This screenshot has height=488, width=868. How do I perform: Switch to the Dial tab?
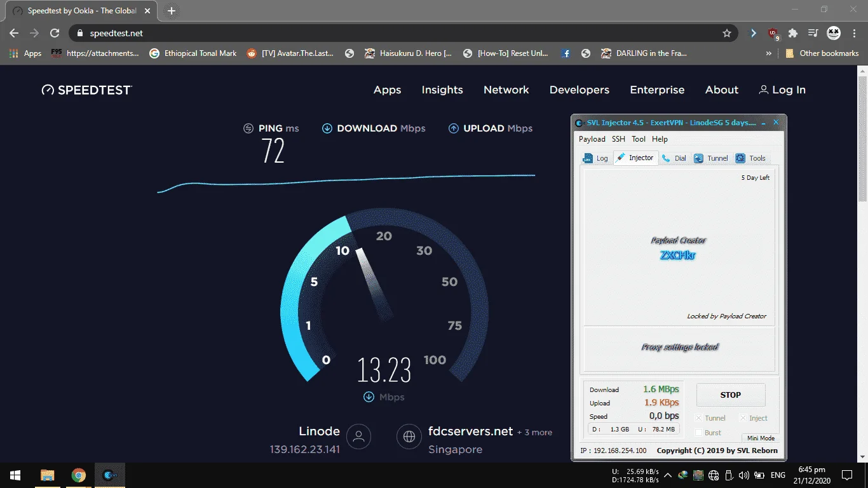[674, 158]
